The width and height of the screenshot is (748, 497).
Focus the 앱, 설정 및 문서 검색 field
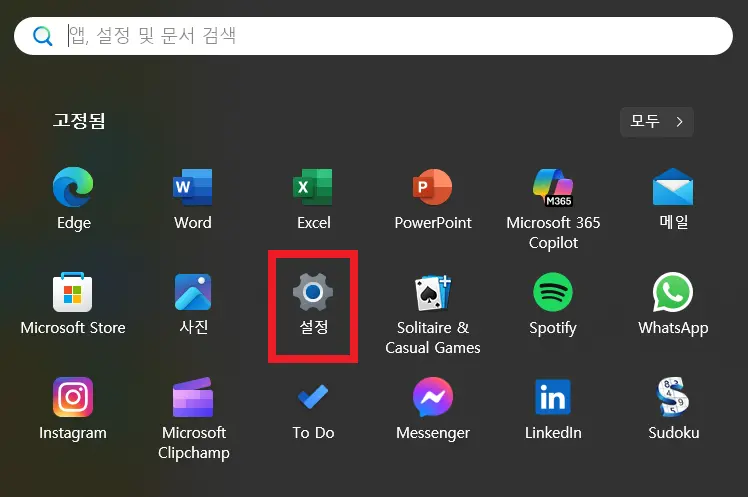tap(373, 36)
